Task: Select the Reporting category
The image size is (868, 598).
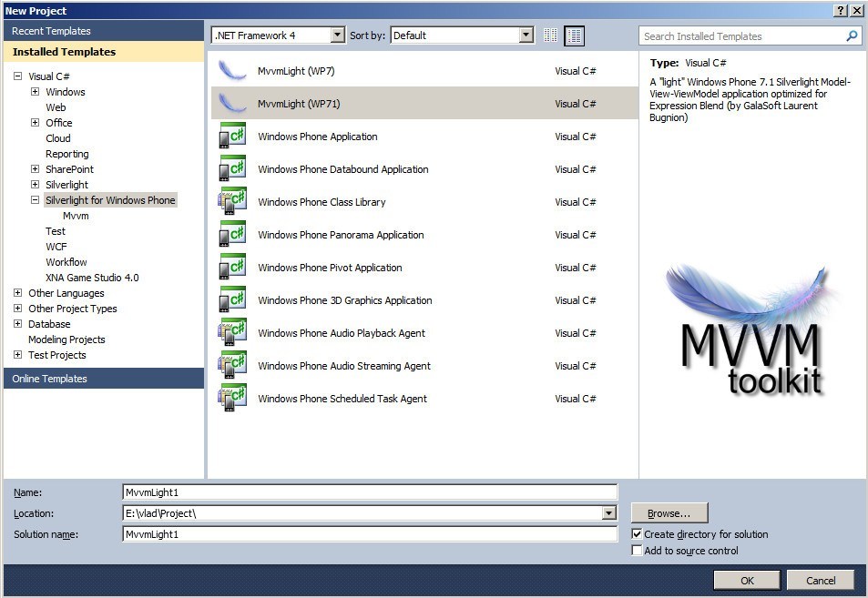Action: [x=67, y=154]
